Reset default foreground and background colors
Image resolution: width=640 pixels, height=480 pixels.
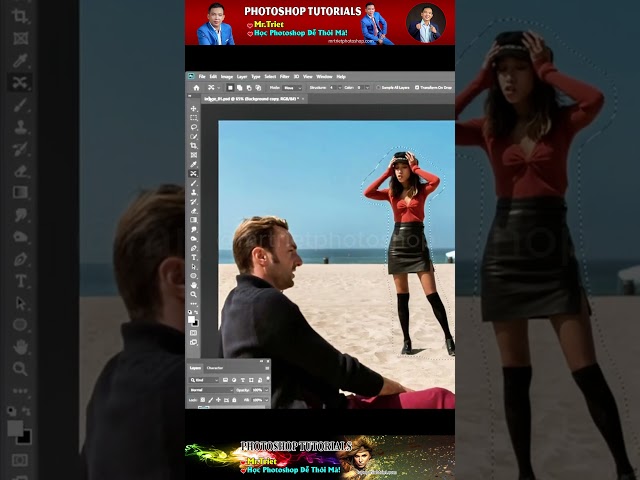190,312
